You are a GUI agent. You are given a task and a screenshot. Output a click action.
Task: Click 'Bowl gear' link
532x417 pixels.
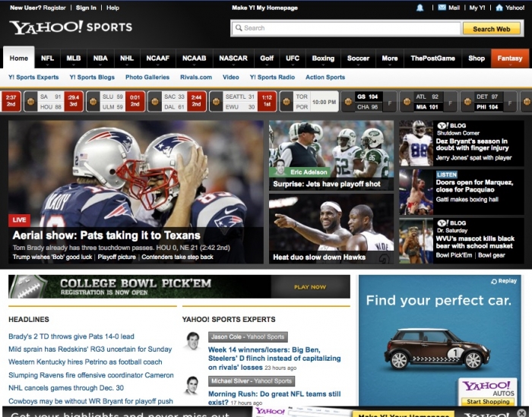tap(491, 255)
